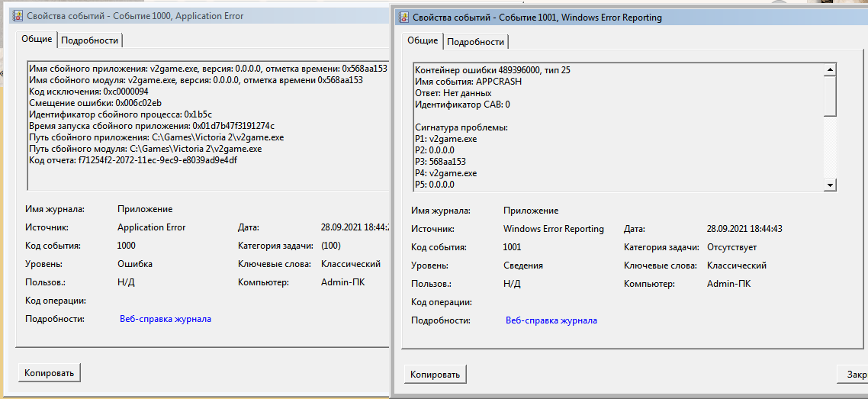The width and height of the screenshot is (868, 399).
Task: Click the 'Код отчета: f71254f2-2072-11ec' line
Action: (x=133, y=160)
